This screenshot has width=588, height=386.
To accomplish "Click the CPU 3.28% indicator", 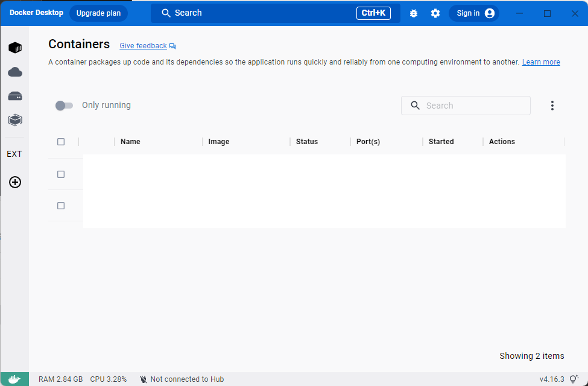I will coord(109,379).
